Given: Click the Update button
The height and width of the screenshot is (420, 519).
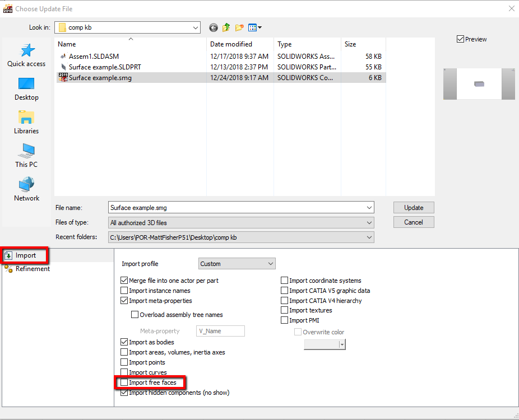Looking at the screenshot, I should 414,208.
